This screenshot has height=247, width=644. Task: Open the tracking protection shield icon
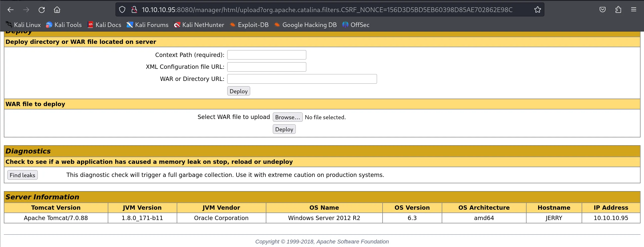point(122,10)
